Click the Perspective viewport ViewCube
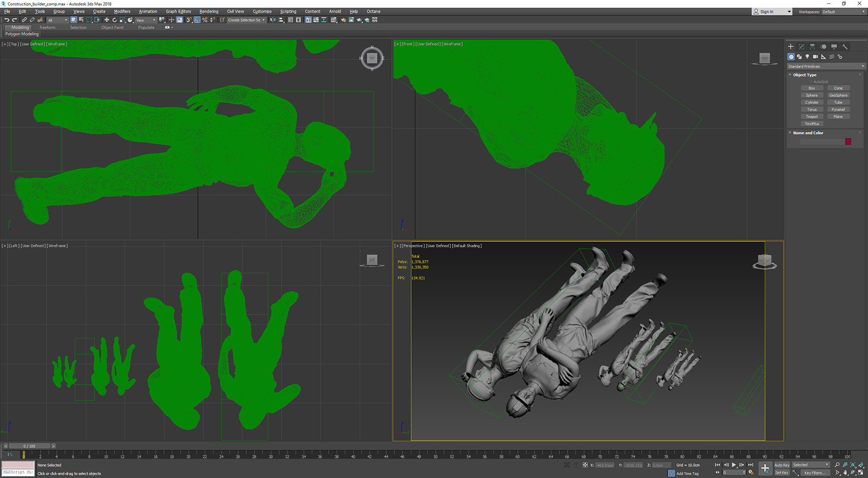The height and width of the screenshot is (478, 868). 764,261
